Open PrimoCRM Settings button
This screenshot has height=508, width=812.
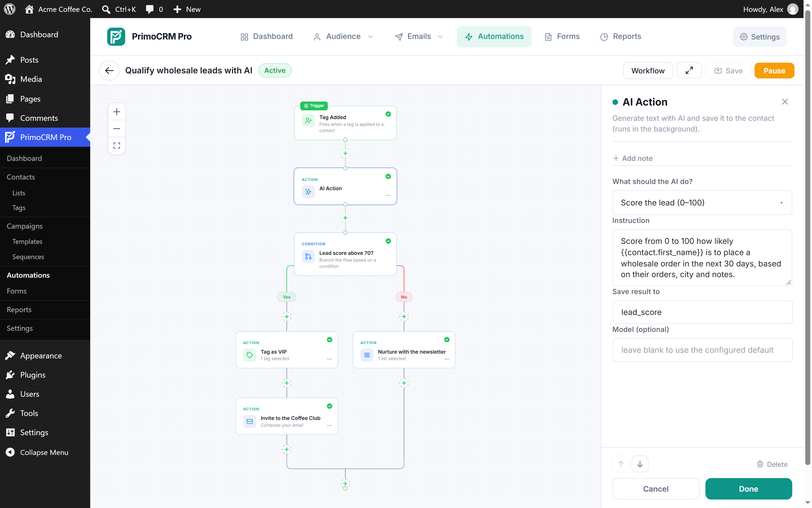(x=759, y=37)
